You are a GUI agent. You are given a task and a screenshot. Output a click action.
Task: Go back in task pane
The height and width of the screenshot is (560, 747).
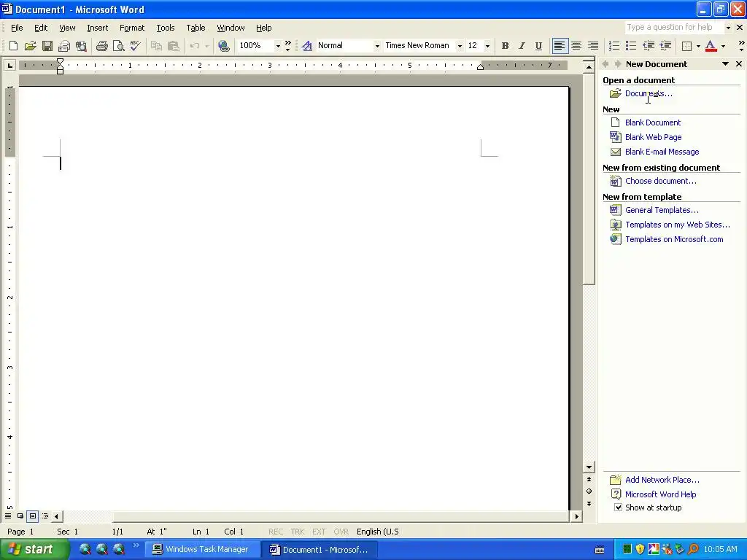point(605,64)
